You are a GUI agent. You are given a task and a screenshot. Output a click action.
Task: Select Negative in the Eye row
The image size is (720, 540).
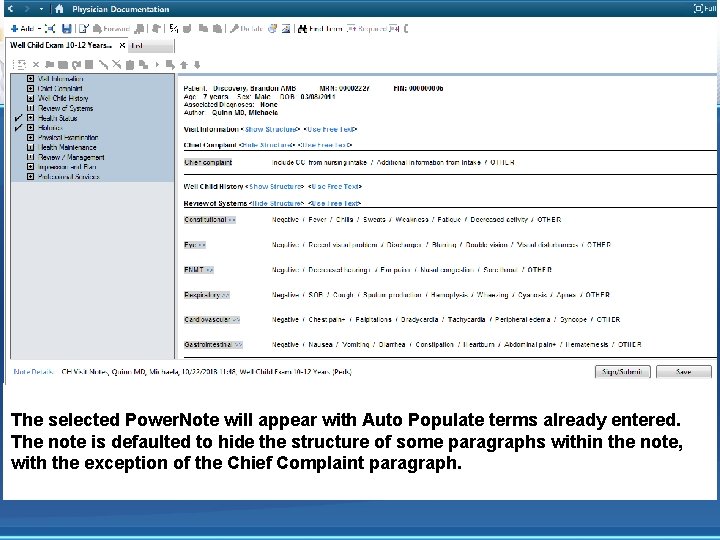[285, 245]
